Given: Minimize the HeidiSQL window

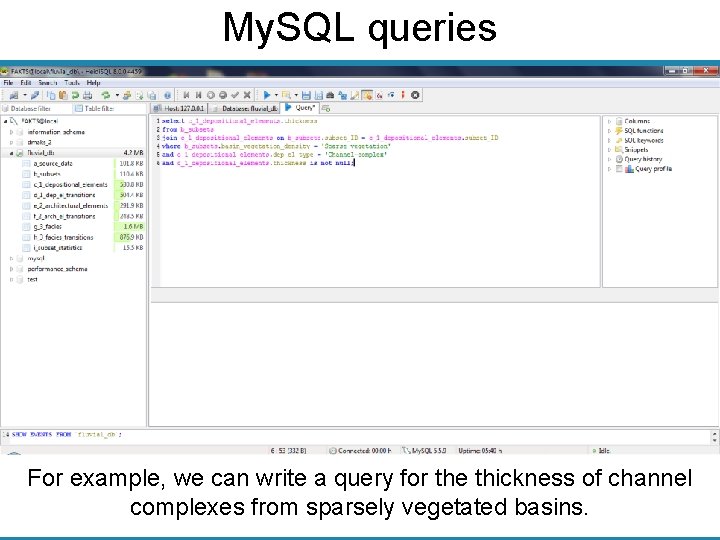Looking at the screenshot, I should [x=672, y=71].
